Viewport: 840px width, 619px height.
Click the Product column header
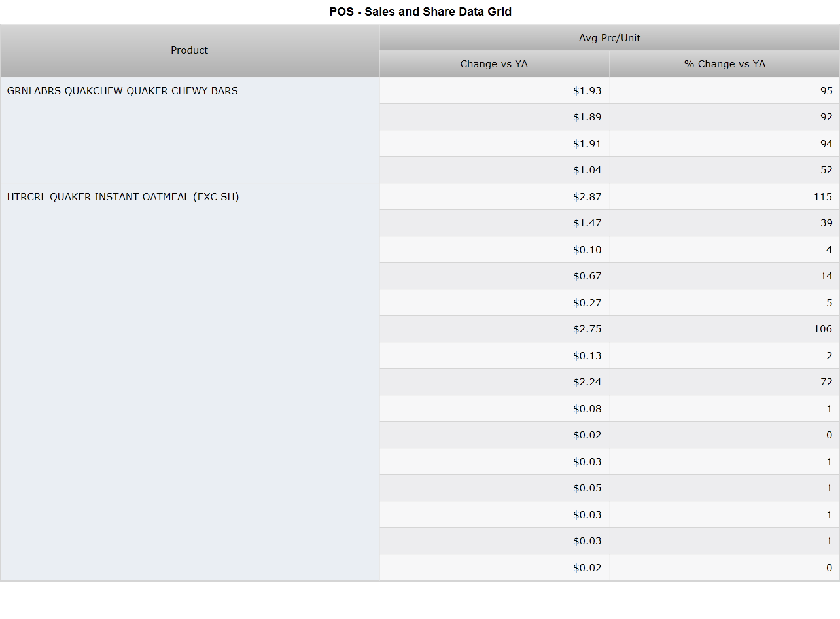point(190,50)
